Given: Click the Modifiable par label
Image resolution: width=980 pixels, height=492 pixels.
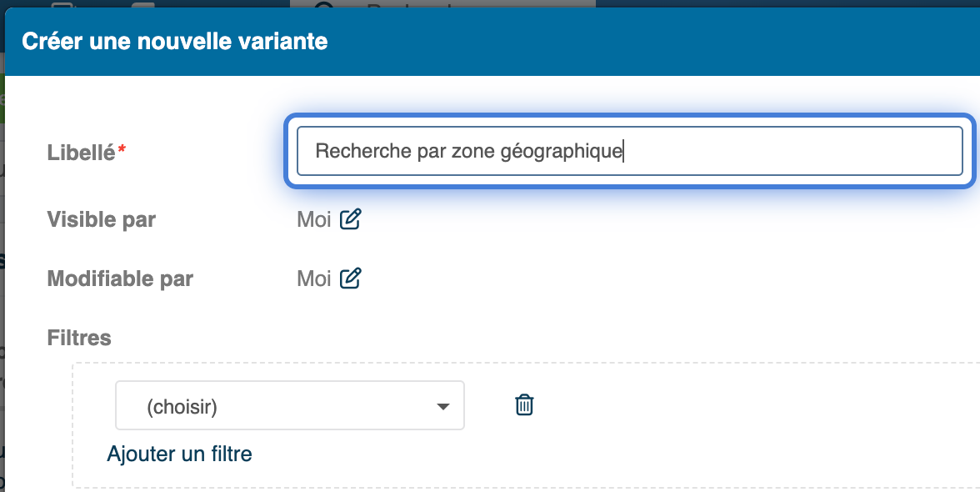Looking at the screenshot, I should click(120, 279).
